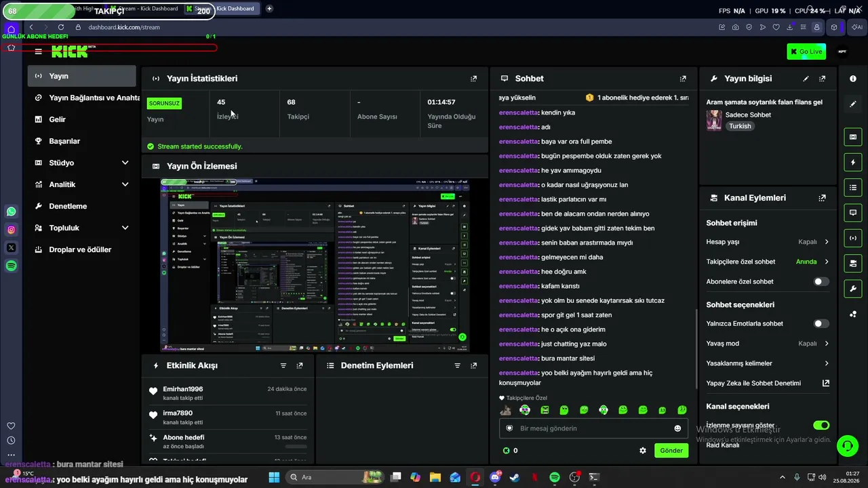Screen dimensions: 868x488
Task: Open the browser AI button
Action: pos(856,27)
